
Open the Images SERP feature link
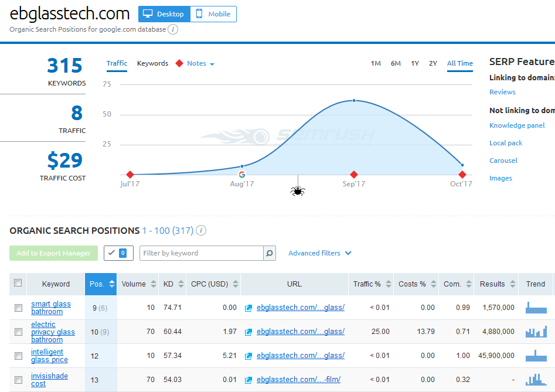click(x=501, y=178)
